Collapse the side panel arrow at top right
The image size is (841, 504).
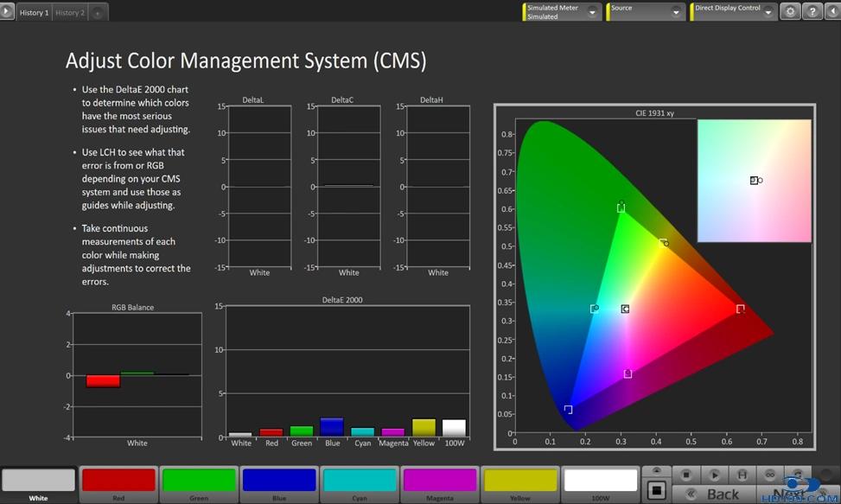832,11
